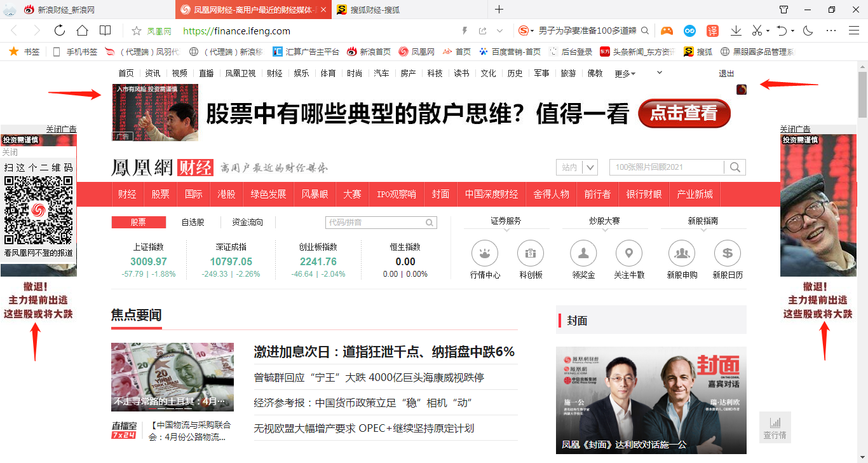Open browser skin shirt icon in title bar
This screenshot has height=463, width=868.
point(783,10)
